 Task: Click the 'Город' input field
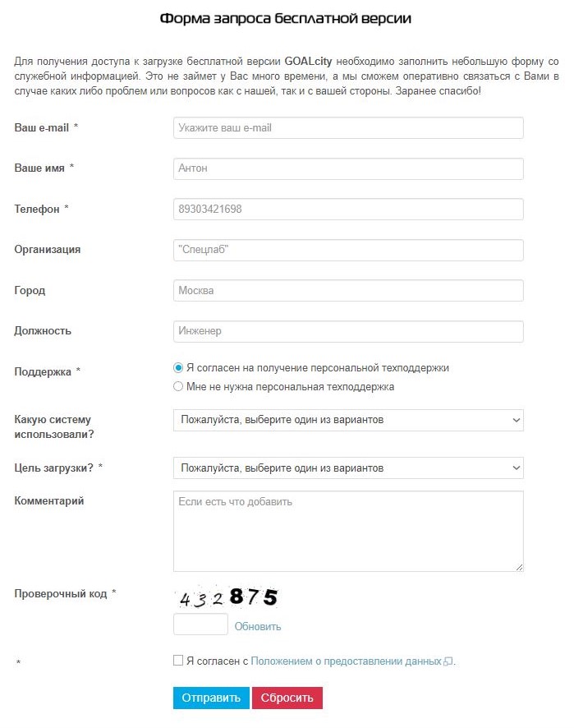click(x=348, y=291)
